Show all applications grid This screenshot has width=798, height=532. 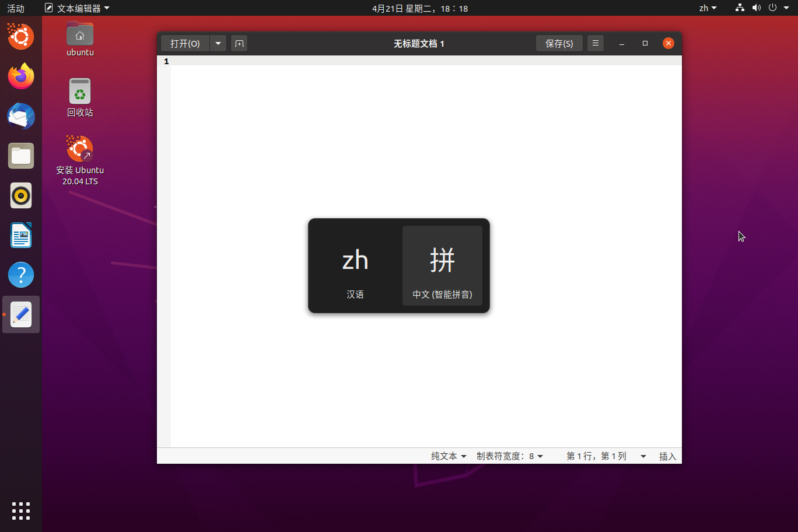pos(21,510)
